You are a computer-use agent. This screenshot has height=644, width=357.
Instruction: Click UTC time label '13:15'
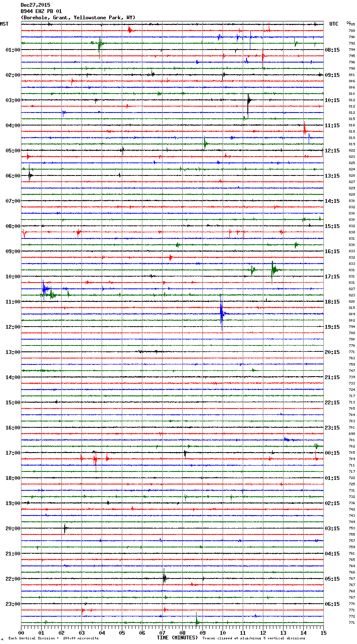pyautogui.click(x=332, y=176)
